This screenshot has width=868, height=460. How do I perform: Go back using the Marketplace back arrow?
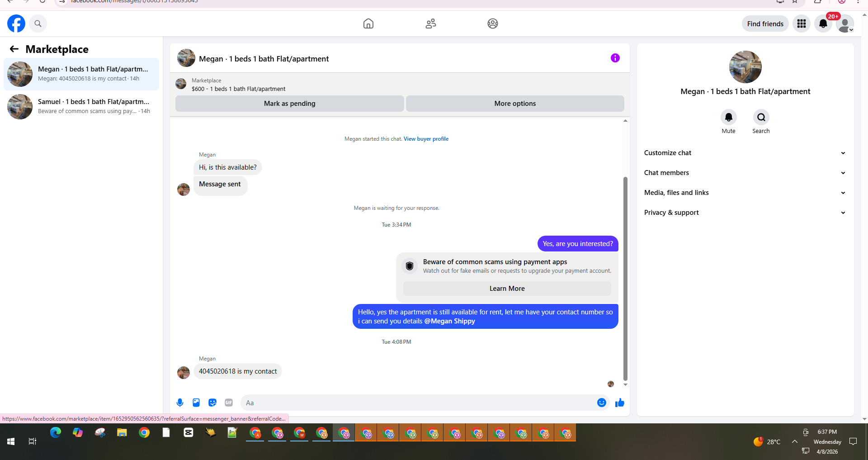pyautogui.click(x=14, y=49)
